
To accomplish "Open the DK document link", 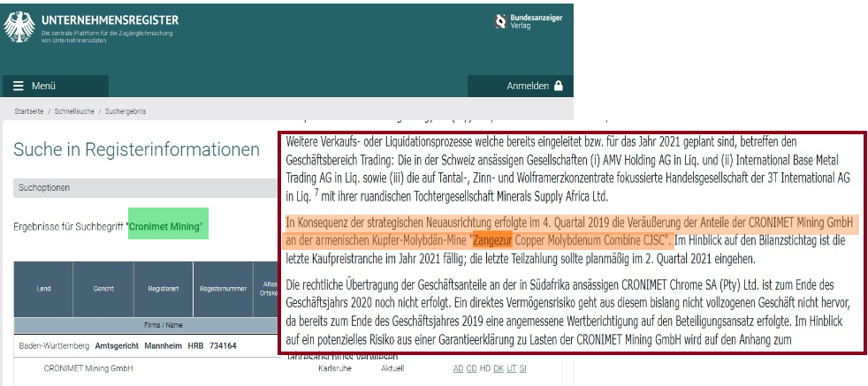I will click(499, 368).
